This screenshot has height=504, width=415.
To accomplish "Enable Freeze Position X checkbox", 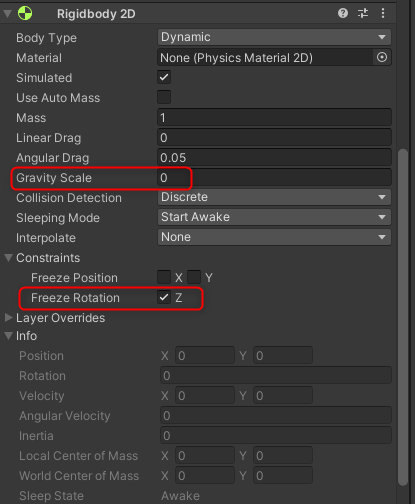I will 164,277.
